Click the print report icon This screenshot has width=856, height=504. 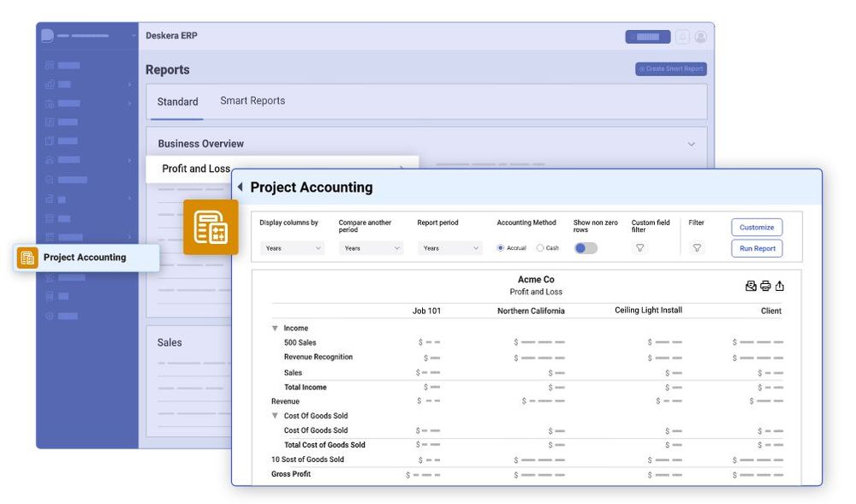coord(765,286)
